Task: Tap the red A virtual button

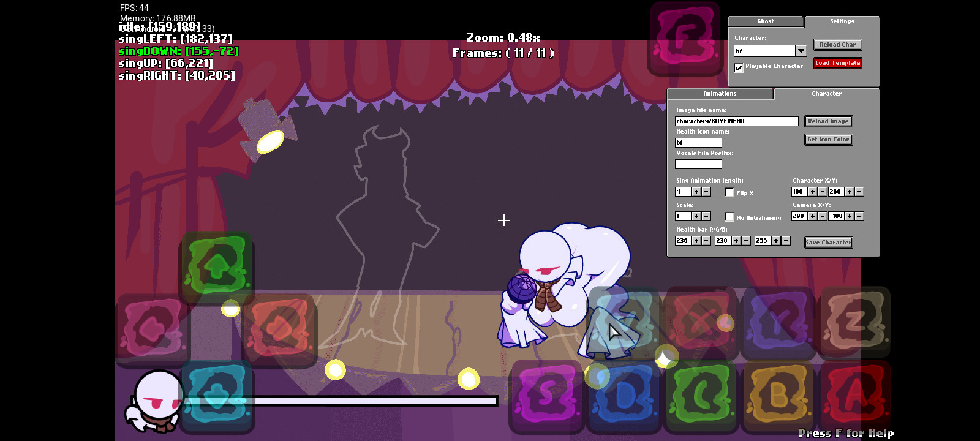Action: 855,396
